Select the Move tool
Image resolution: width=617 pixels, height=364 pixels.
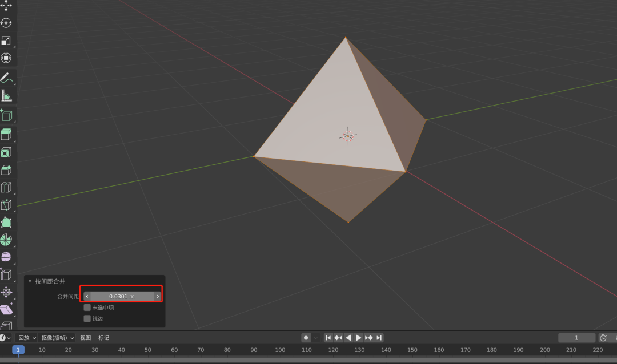6,6
